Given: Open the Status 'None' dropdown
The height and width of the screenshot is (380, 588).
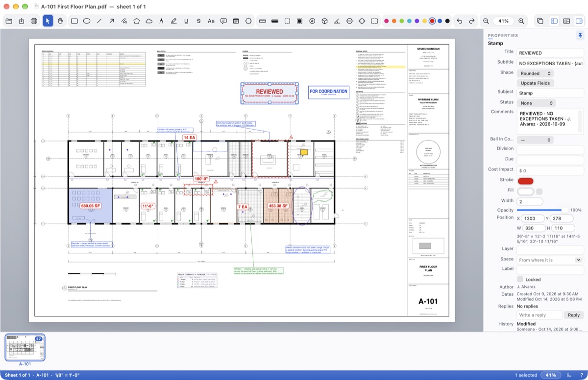Looking at the screenshot, I should click(x=536, y=103).
